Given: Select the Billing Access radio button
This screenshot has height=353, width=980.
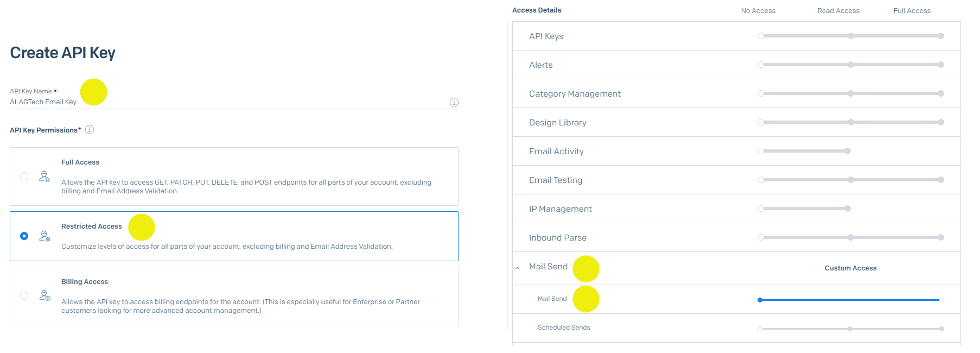Looking at the screenshot, I should 24,295.
